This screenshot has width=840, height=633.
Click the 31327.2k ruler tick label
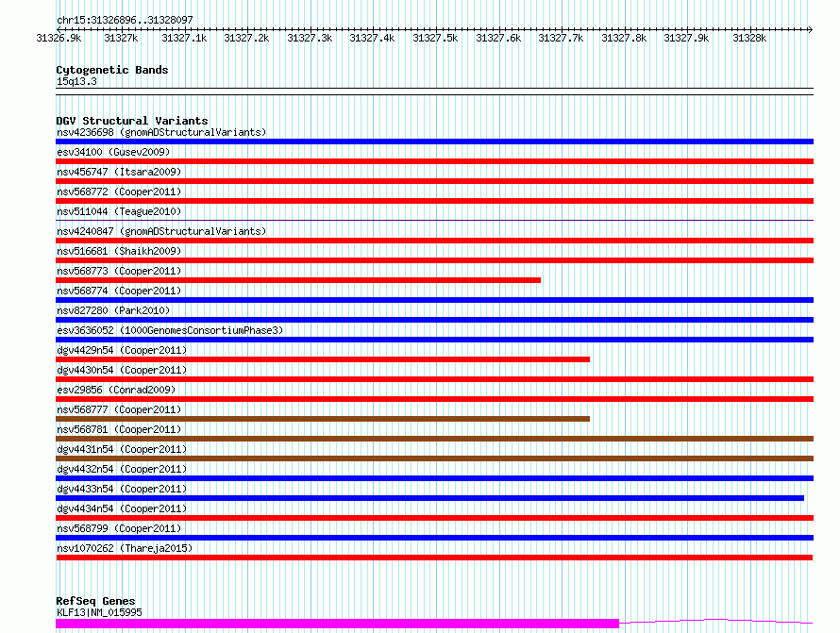point(246,38)
